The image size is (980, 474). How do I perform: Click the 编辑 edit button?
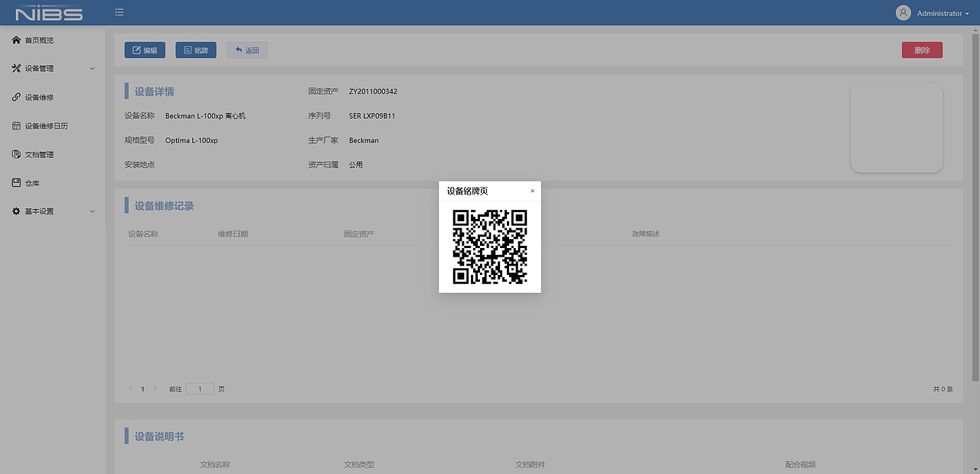coord(145,50)
